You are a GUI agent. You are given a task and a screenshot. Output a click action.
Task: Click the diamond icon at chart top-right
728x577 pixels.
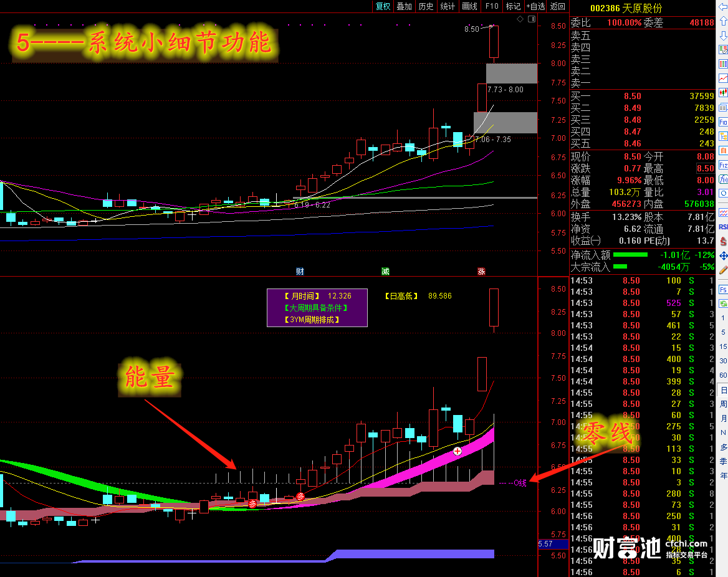520,19
